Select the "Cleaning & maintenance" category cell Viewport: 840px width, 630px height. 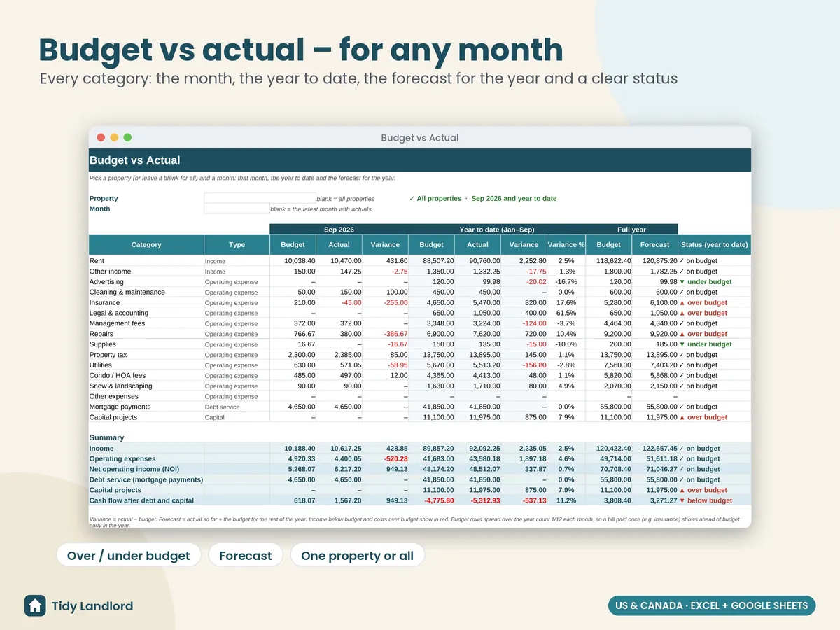click(x=146, y=292)
